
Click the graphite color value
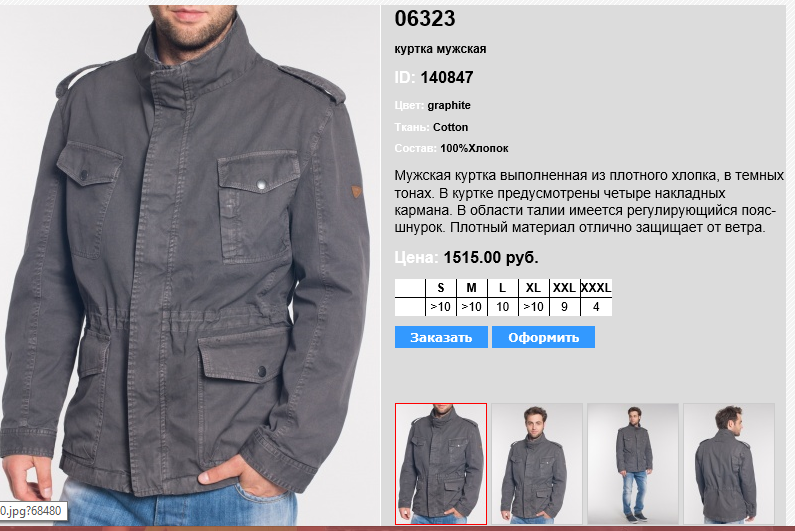[x=449, y=105]
